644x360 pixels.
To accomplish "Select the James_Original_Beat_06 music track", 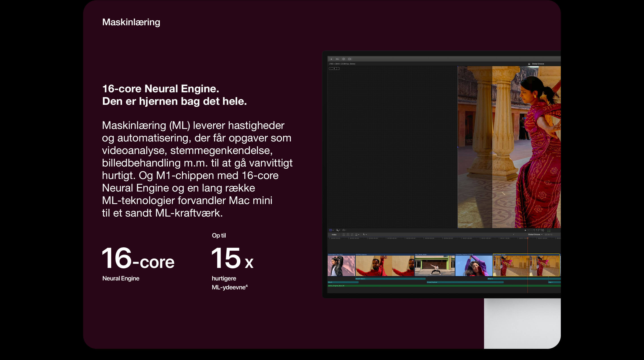I will click(x=444, y=286).
